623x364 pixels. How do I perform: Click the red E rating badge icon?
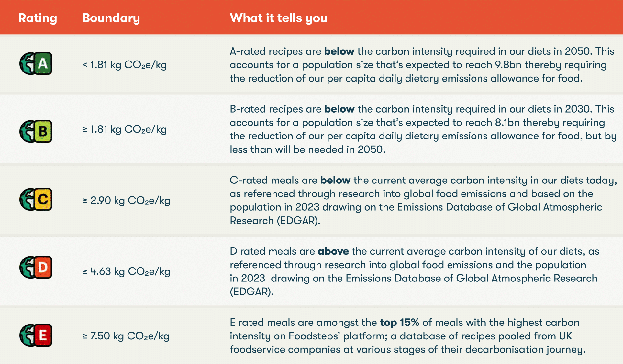[36, 335]
